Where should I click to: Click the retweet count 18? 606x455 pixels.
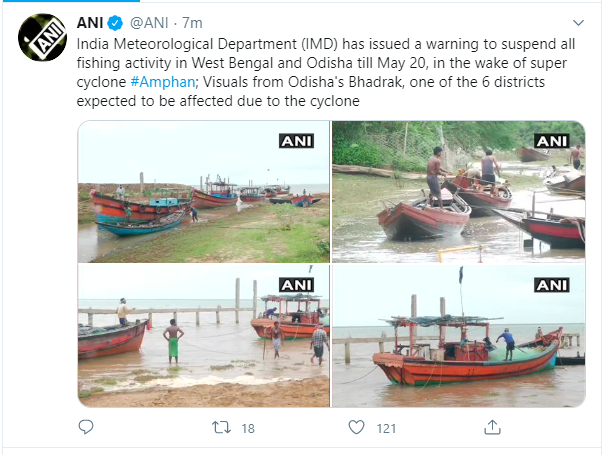click(x=248, y=427)
